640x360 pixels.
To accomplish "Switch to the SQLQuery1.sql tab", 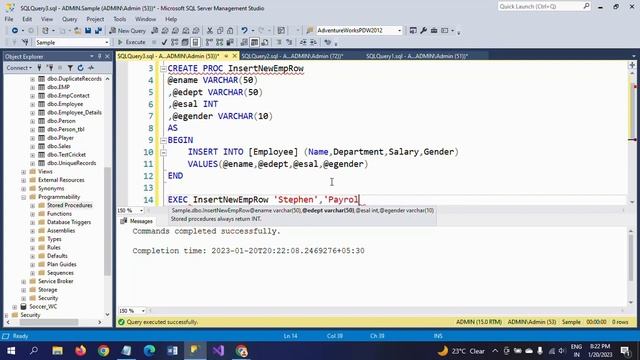I will [x=417, y=56].
